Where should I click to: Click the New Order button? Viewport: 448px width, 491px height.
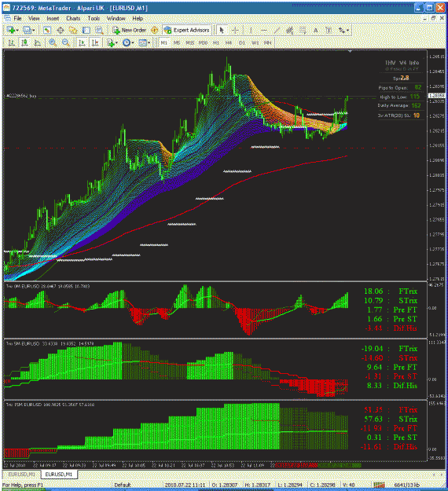(x=130, y=30)
